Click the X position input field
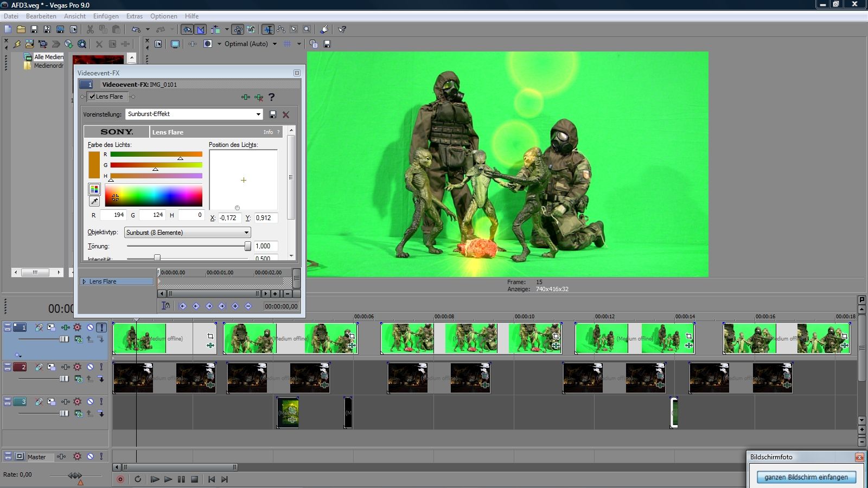Screen dimensions: 868x488 (x=229, y=218)
